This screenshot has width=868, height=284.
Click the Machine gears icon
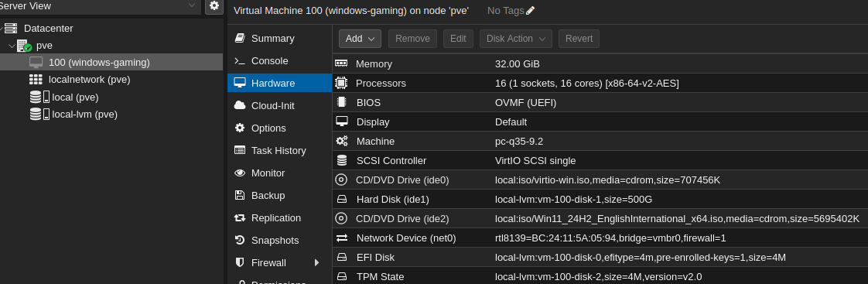[342, 141]
